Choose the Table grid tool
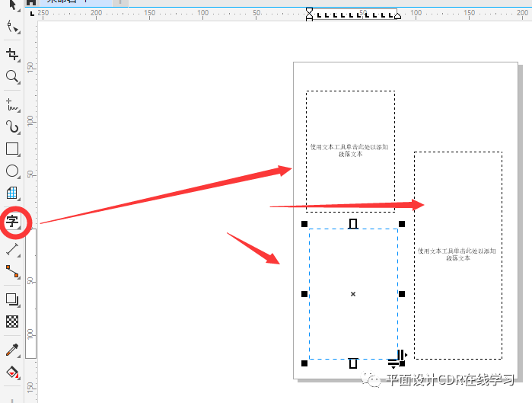Image resolution: width=532 pixels, height=403 pixels. click(x=12, y=193)
